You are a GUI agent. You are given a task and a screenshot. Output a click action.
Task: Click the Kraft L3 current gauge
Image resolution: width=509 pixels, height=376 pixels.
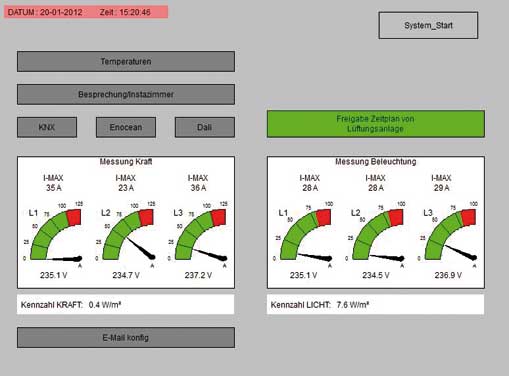(x=198, y=234)
